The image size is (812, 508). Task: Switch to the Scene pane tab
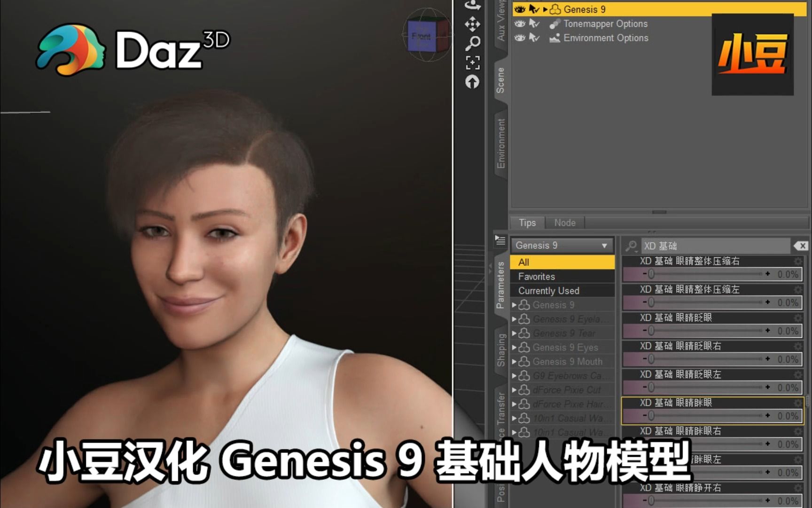500,80
